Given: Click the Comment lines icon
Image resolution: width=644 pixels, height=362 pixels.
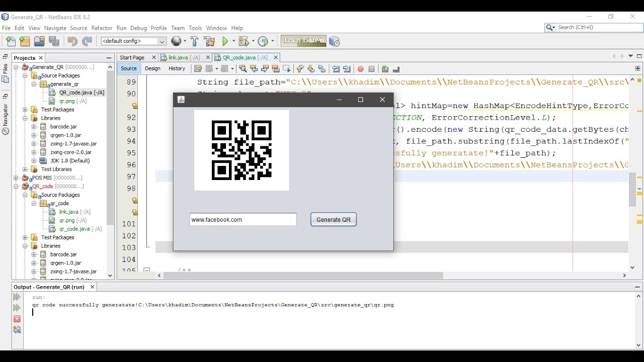Looking at the screenshot, I should pos(385,69).
